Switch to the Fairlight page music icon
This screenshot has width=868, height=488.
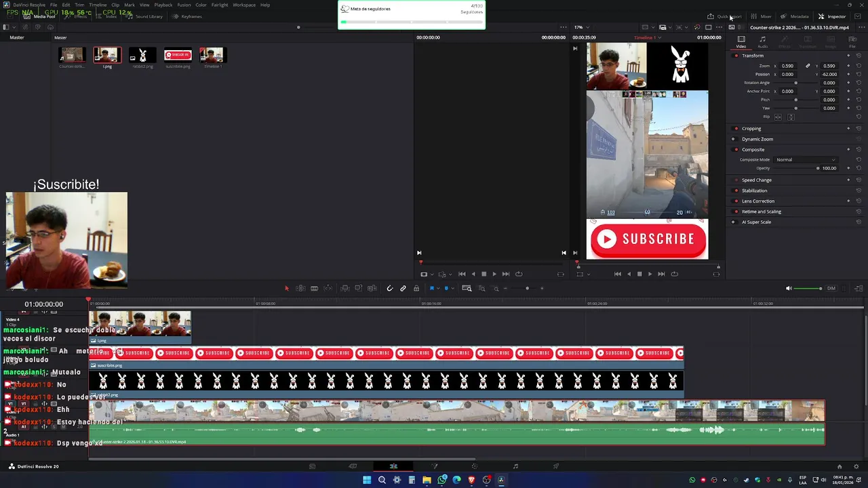click(x=515, y=466)
